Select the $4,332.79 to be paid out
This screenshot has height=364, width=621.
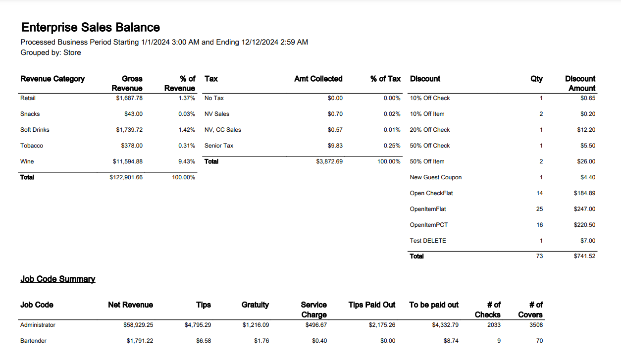click(x=445, y=325)
